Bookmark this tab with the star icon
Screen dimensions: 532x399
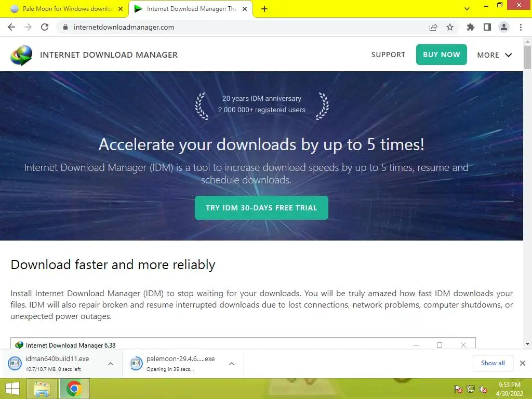click(x=450, y=27)
